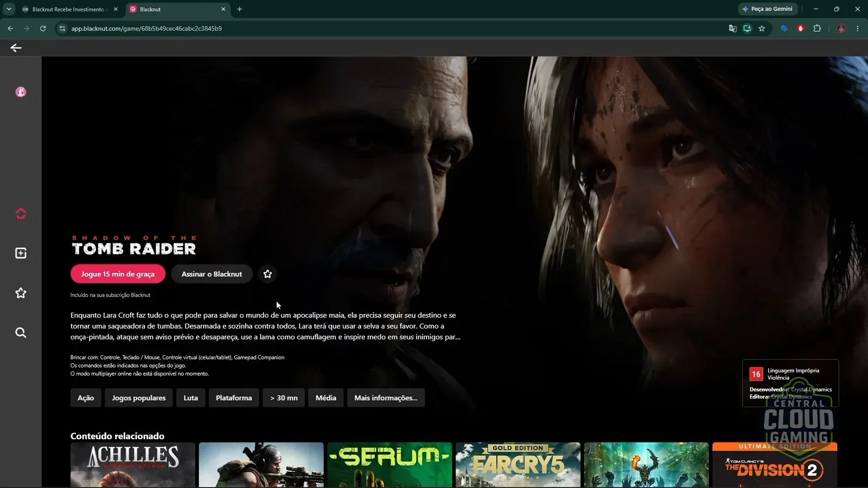The image size is (868, 488).
Task: Open Chrome three-dot menu
Action: tap(857, 28)
